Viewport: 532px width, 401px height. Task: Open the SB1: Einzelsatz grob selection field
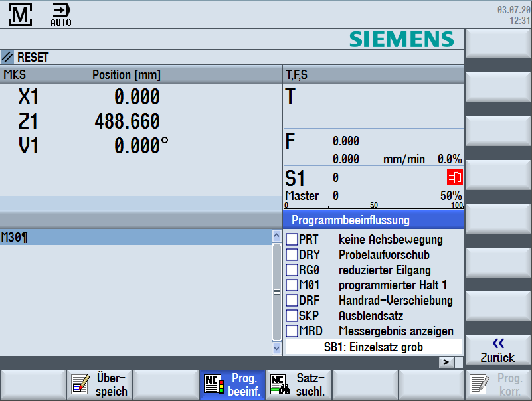coord(373,347)
